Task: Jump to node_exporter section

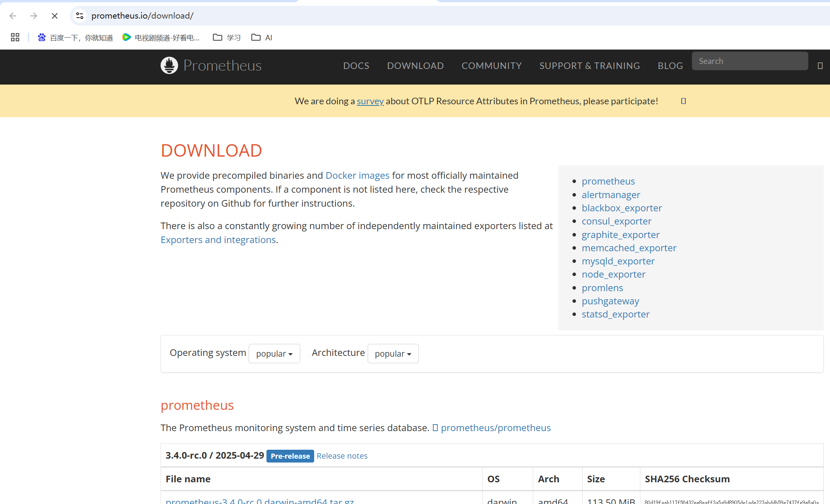Action: point(614,274)
